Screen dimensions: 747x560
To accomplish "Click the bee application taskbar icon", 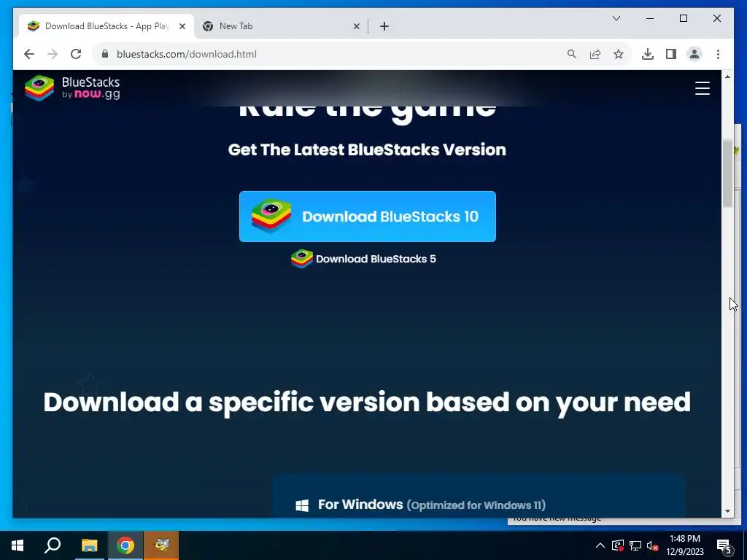I will 161,545.
